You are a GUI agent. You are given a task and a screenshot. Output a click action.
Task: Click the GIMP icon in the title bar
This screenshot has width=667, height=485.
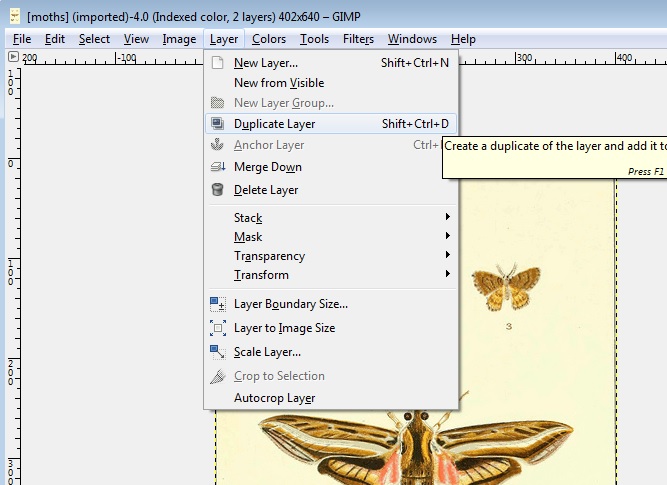coord(15,16)
